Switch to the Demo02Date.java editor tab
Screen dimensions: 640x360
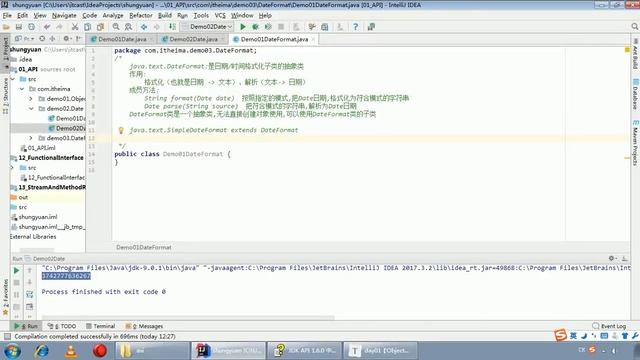coord(193,39)
